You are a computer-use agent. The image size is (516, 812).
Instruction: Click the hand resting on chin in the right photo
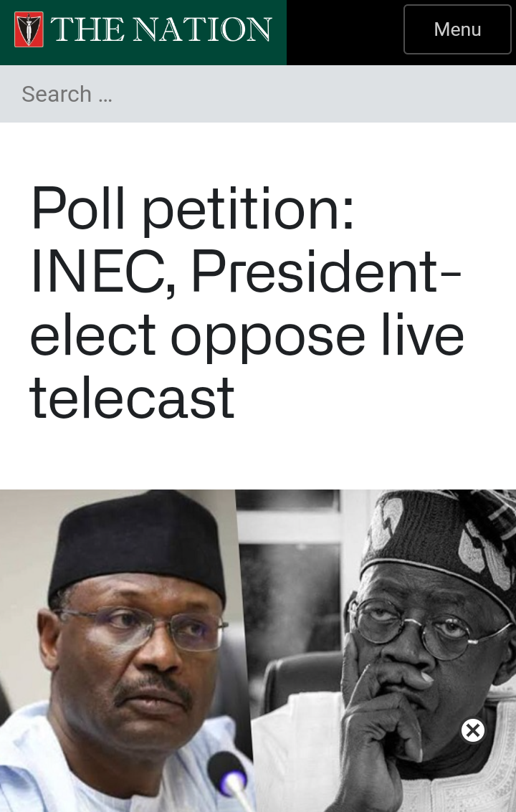pyautogui.click(x=381, y=725)
